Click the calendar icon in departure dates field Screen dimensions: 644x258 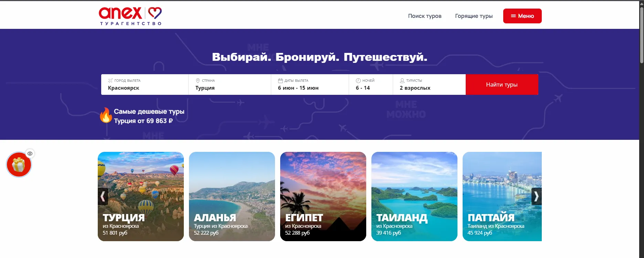tap(280, 80)
